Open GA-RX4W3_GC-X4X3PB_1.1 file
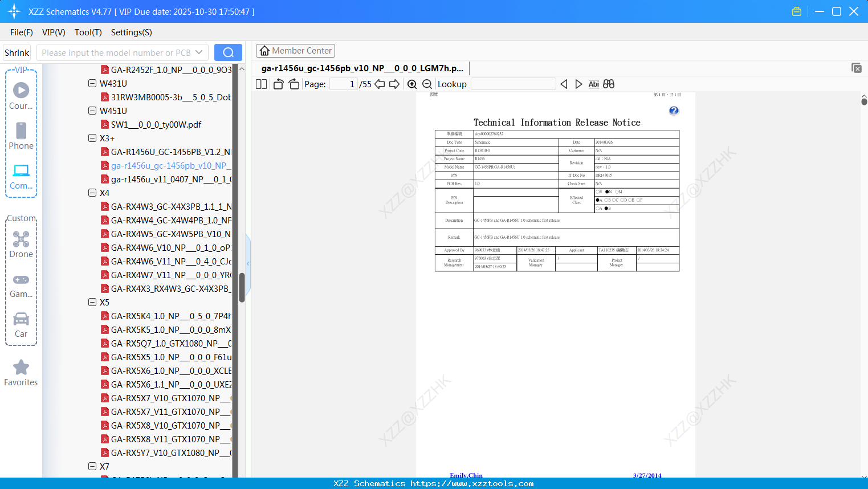Screen dimensions: 868x489 pyautogui.click(x=171, y=206)
